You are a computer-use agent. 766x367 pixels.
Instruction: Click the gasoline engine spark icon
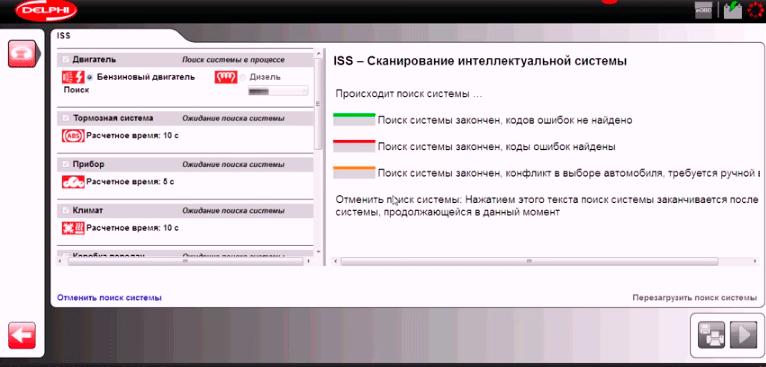click(x=73, y=77)
